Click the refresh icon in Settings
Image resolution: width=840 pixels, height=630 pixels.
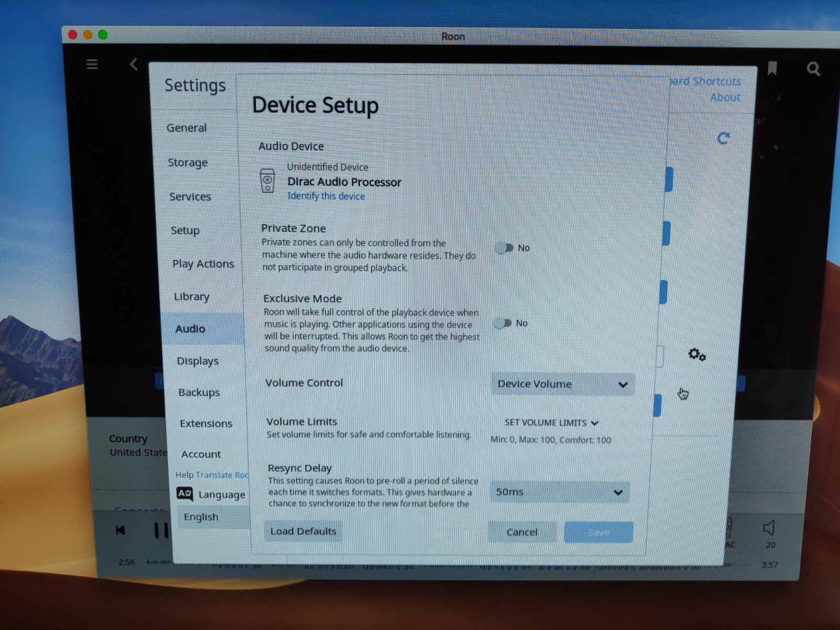tap(723, 138)
